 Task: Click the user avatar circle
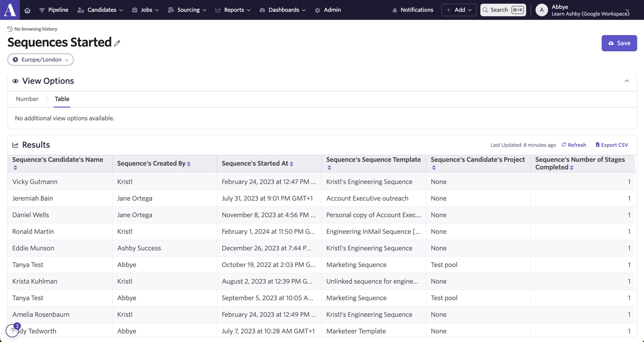(x=542, y=10)
